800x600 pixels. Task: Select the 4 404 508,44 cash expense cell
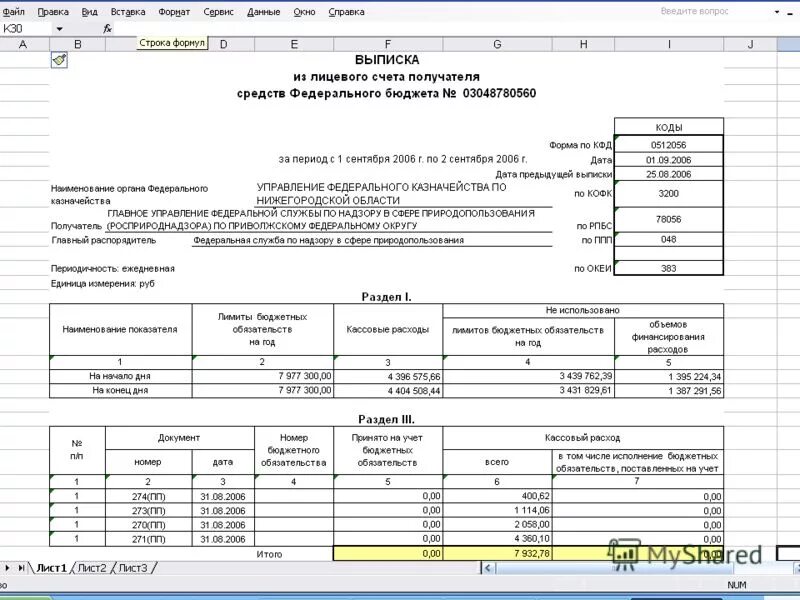pos(388,391)
